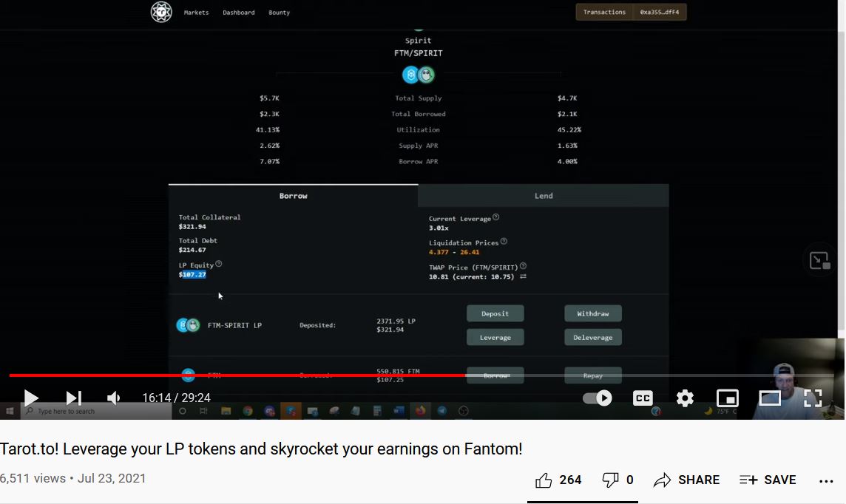Screen dimensions: 846x504
Task: Share this video
Action: pyautogui.click(x=686, y=480)
